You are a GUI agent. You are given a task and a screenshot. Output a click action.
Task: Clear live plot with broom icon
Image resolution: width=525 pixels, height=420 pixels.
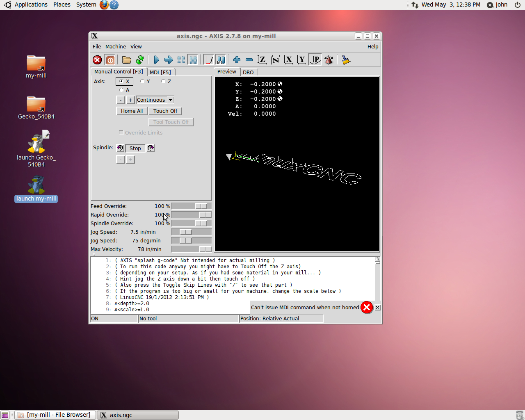[346, 60]
